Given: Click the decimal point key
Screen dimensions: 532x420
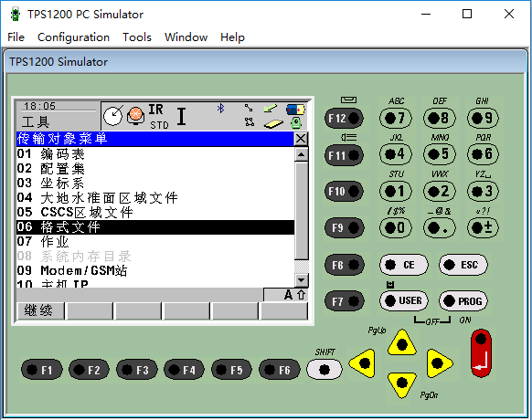Looking at the screenshot, I should tap(440, 227).
